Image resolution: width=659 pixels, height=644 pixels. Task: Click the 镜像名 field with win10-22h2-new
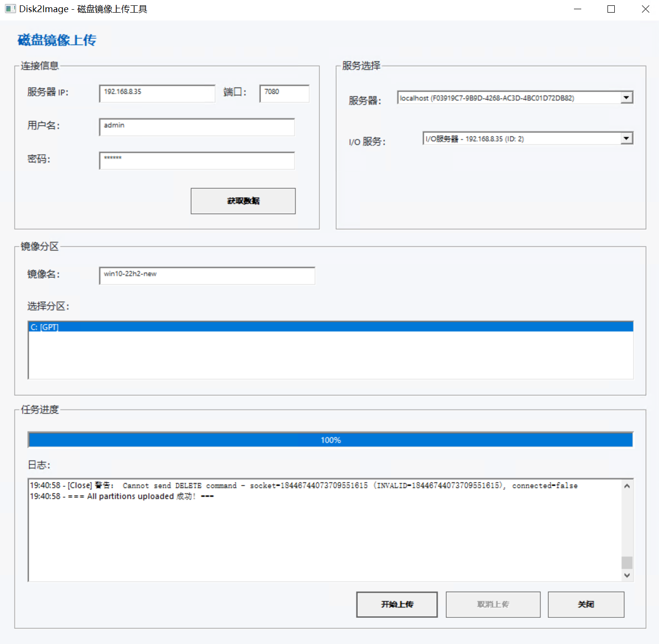tap(207, 275)
